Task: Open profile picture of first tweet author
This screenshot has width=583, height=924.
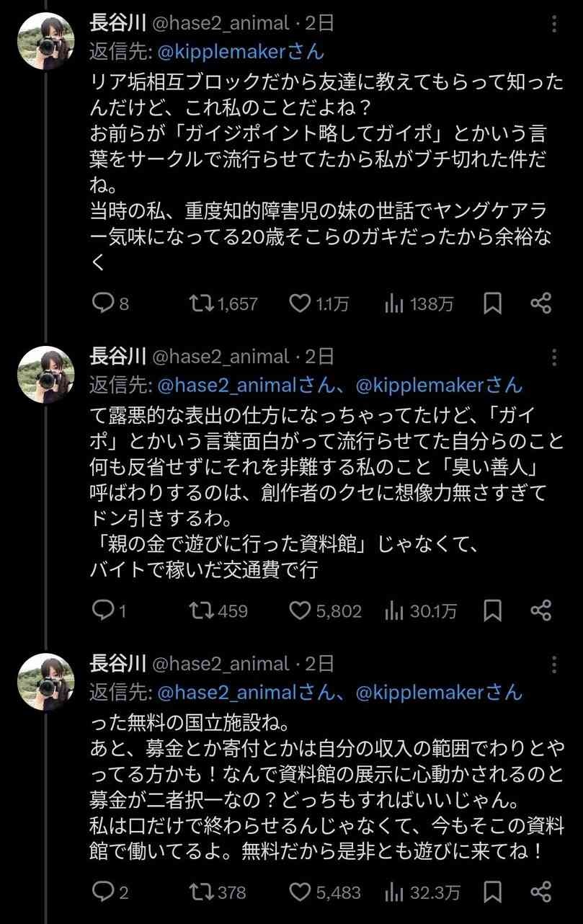Action: [x=46, y=40]
